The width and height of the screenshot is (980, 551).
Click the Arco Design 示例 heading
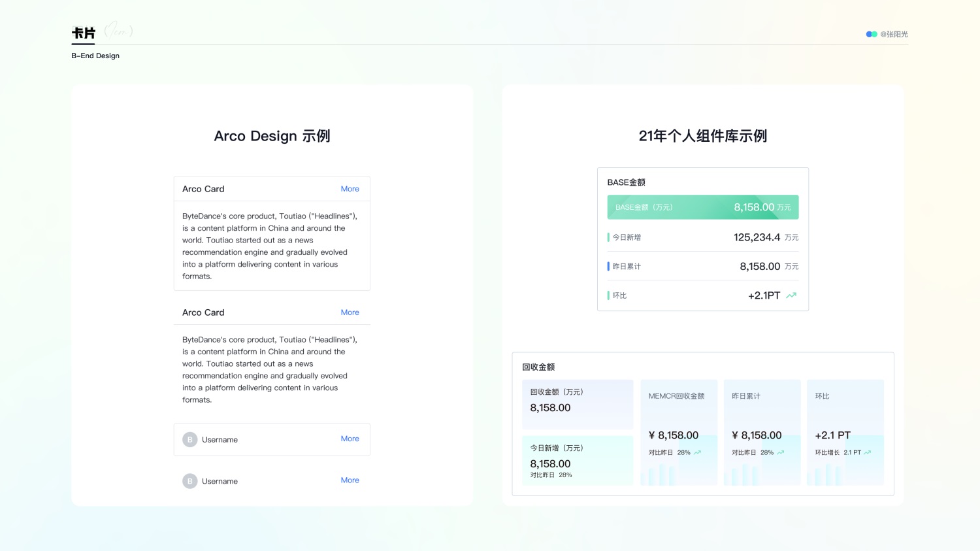pos(272,136)
